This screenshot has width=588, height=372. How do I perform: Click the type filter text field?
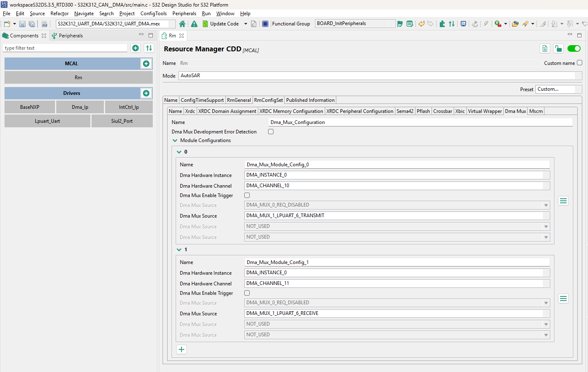pos(65,48)
